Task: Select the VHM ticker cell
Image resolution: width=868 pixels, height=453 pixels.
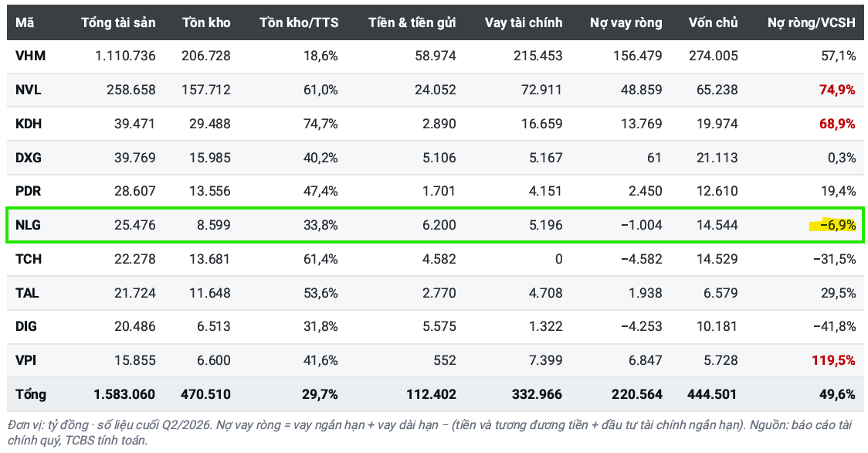Action: pos(30,56)
